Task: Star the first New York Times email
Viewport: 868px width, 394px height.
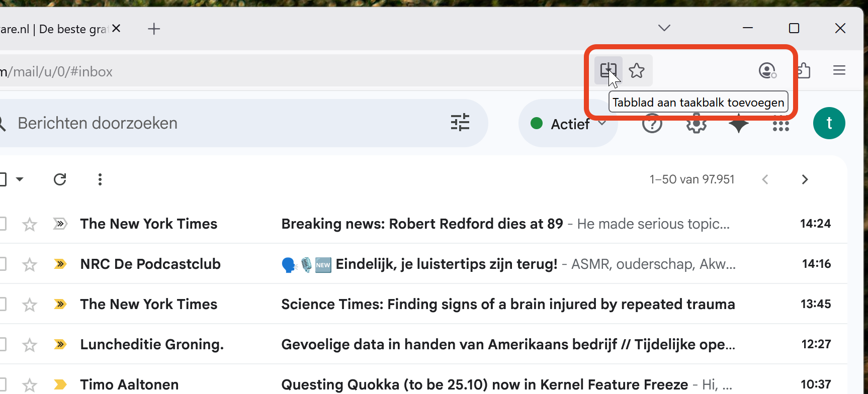Action: [30, 224]
